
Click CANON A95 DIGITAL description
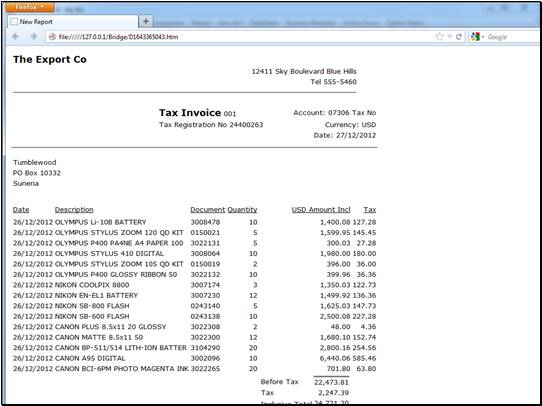90,358
